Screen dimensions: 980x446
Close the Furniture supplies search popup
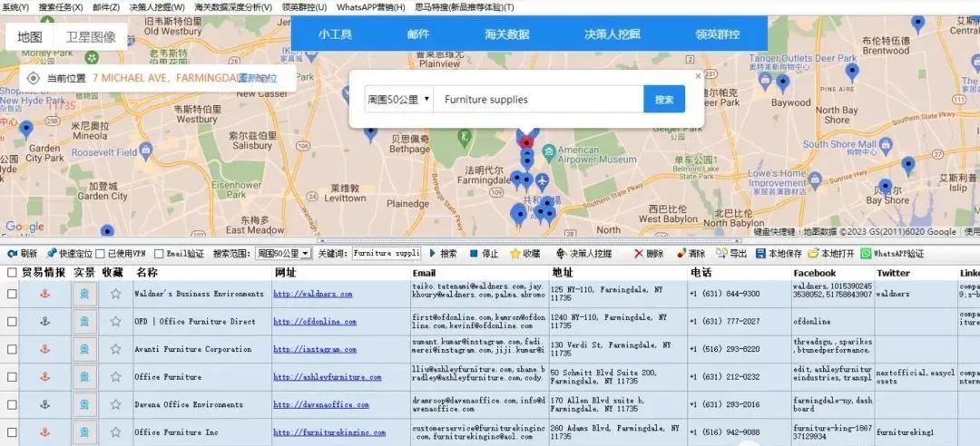coord(698,76)
